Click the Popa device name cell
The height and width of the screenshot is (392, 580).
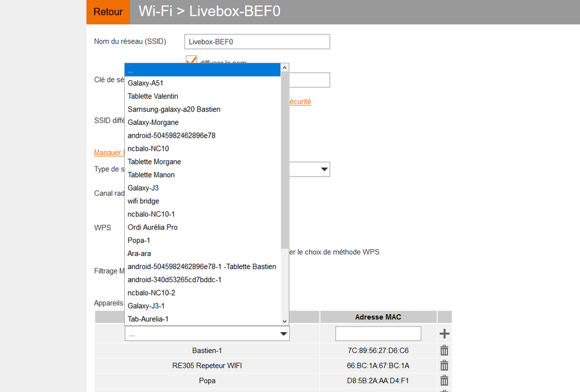(x=207, y=380)
